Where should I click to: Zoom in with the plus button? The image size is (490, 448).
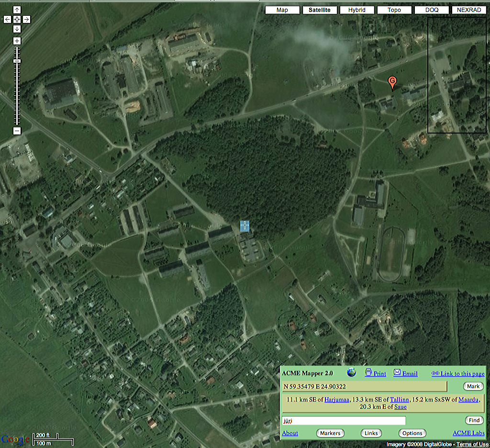click(x=17, y=41)
